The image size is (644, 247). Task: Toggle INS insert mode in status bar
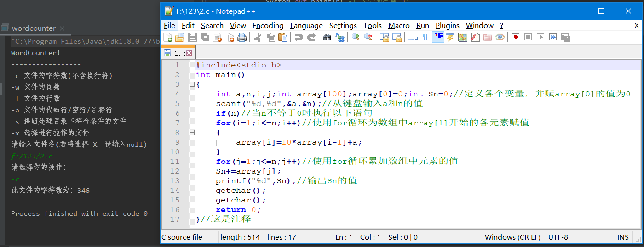pyautogui.click(x=623, y=237)
